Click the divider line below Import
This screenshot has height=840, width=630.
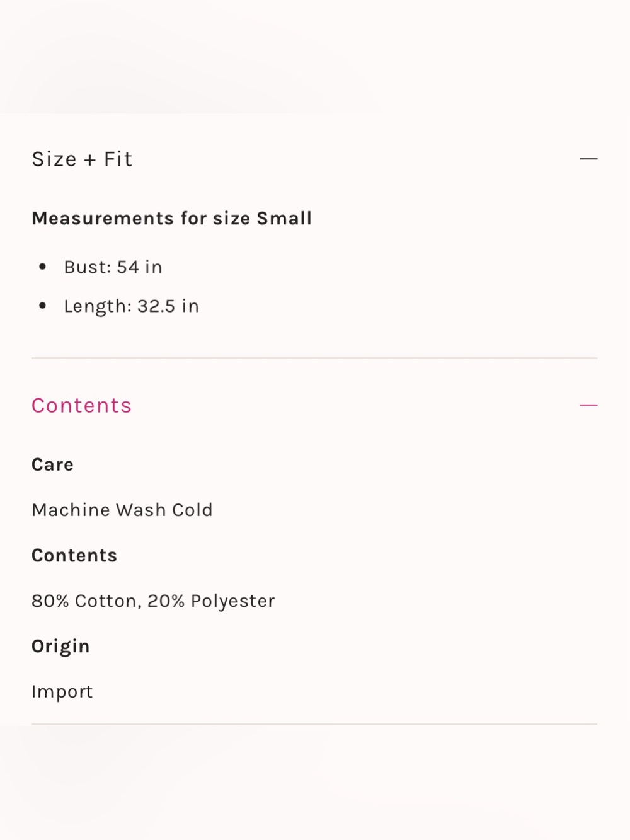coord(314,724)
